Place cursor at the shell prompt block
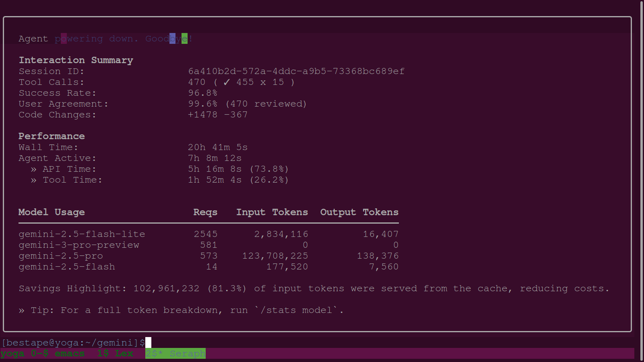Image resolution: width=644 pixels, height=362 pixels. [148, 343]
